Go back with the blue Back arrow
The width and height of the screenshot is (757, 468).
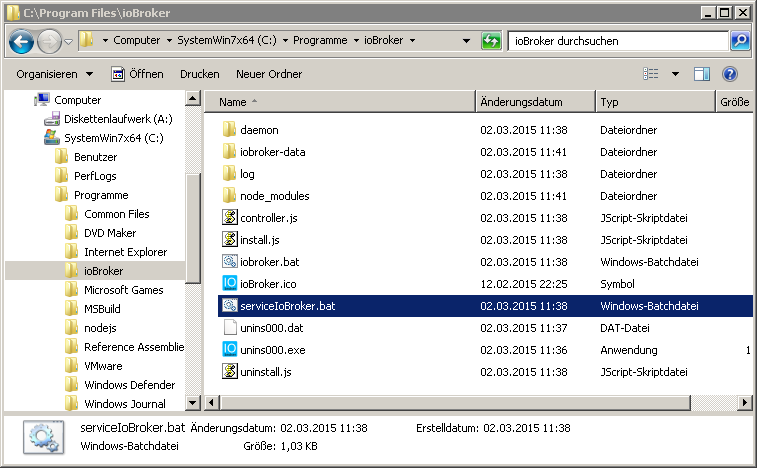click(x=21, y=42)
